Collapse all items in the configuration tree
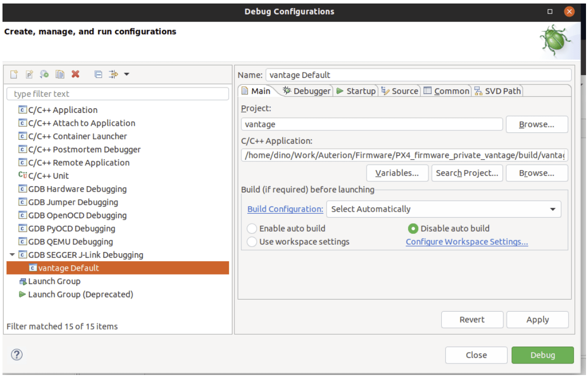This screenshot has height=376, width=588. (x=99, y=74)
